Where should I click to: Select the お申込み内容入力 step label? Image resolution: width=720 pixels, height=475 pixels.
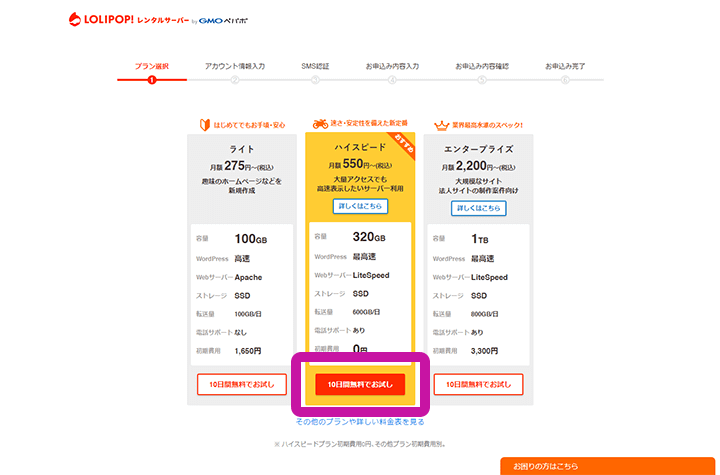tap(392, 66)
